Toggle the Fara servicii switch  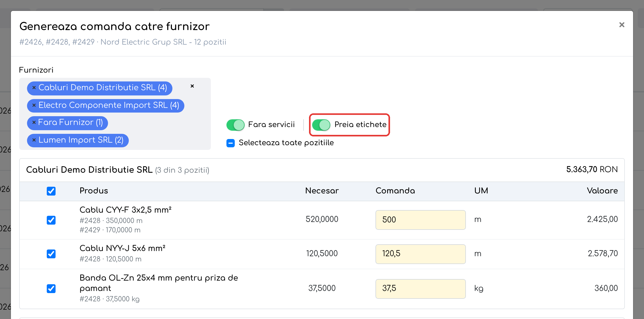tap(235, 125)
